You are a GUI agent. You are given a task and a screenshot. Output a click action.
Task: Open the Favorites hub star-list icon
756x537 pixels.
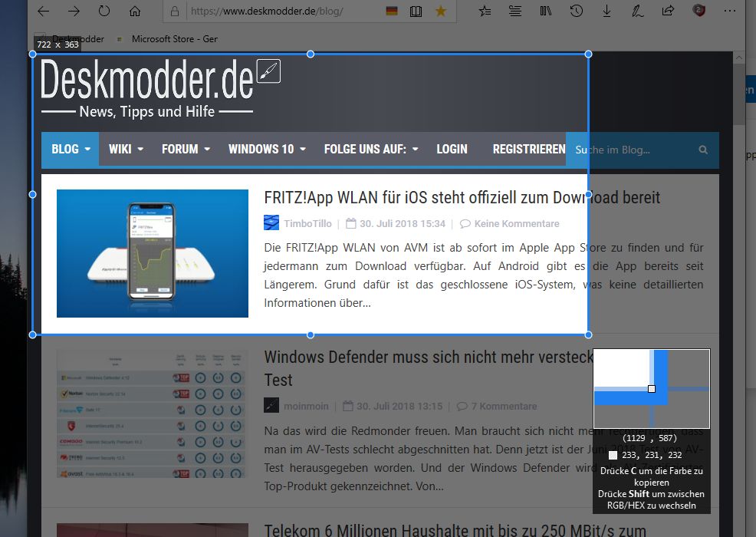tap(485, 11)
